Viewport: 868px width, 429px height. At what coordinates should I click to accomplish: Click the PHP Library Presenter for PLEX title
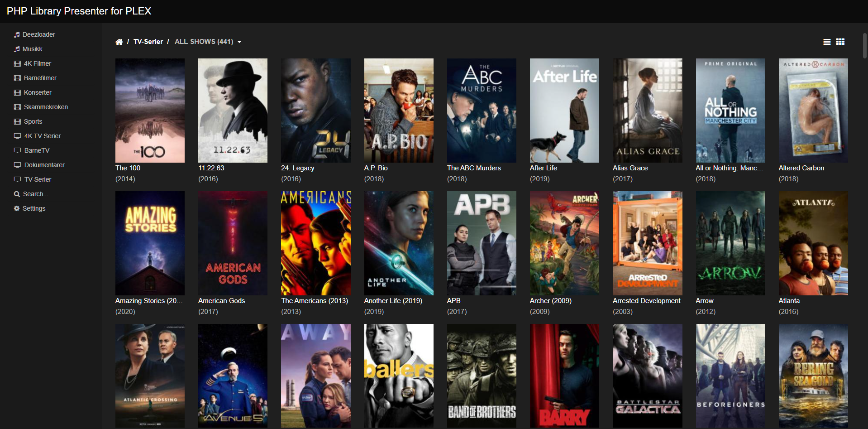(x=79, y=11)
